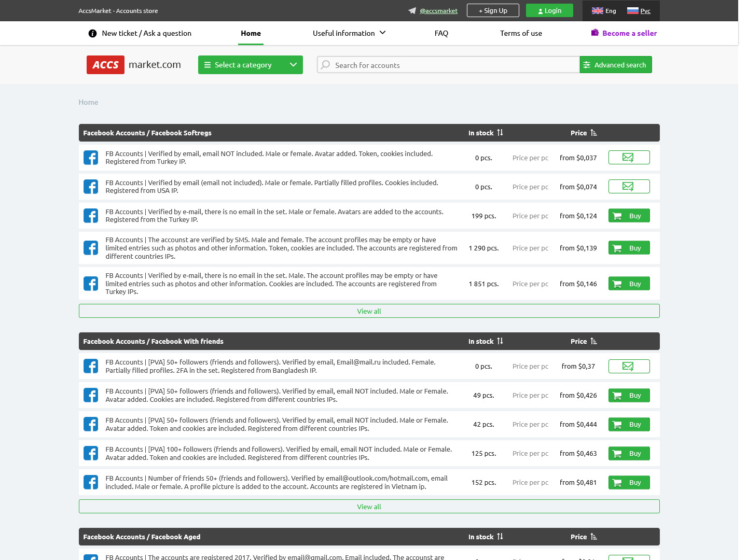This screenshot has width=747, height=560.
Task: Buy the 152 pcs. accounts at $0,481
Action: point(629,482)
